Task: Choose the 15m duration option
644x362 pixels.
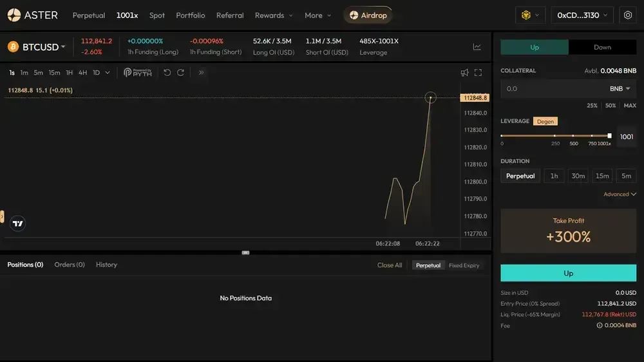Action: coord(602,176)
